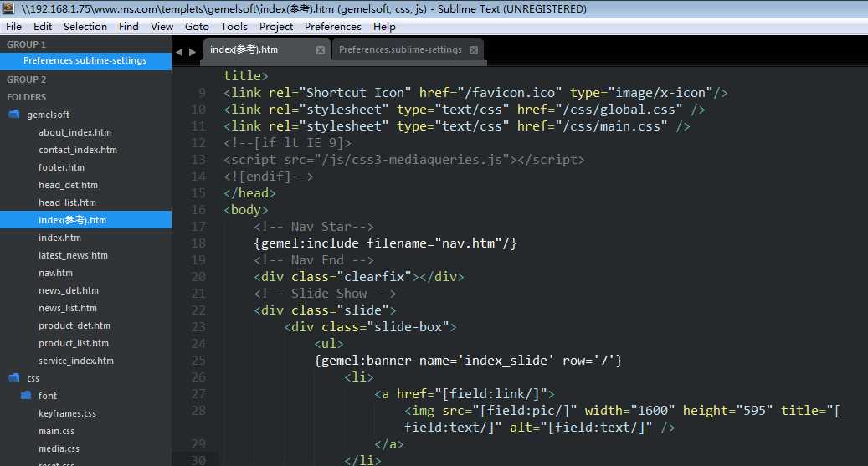Click the Slide Show comment line
This screenshot has height=466, width=868.
pyautogui.click(x=326, y=294)
